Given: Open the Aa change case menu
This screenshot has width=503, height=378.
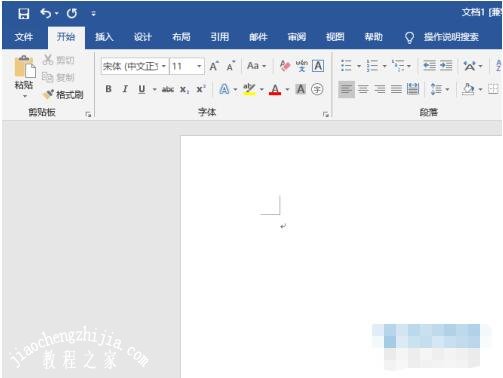Looking at the screenshot, I should click(256, 66).
